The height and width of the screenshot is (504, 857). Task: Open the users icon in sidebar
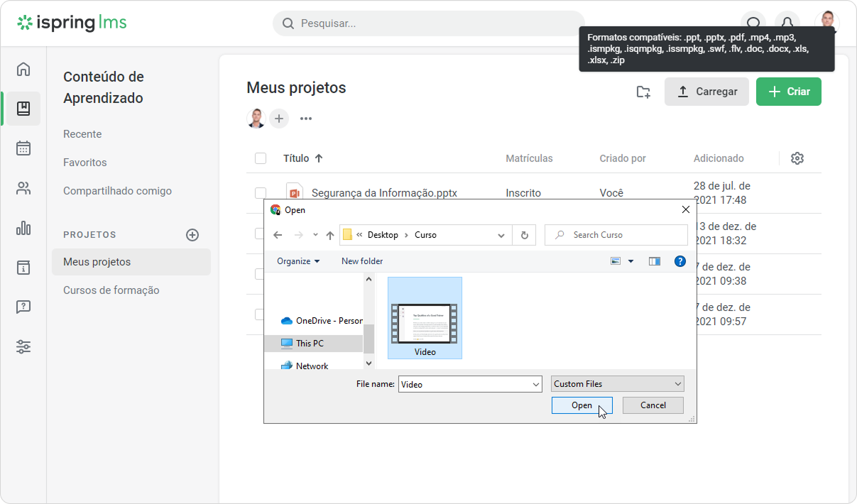23,188
